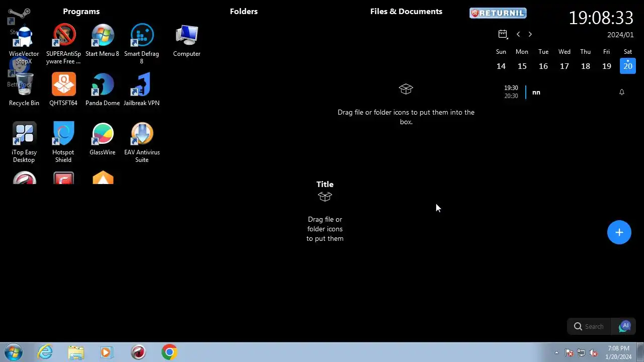
Task: Click the muted volume tray icon
Action: [594, 352]
